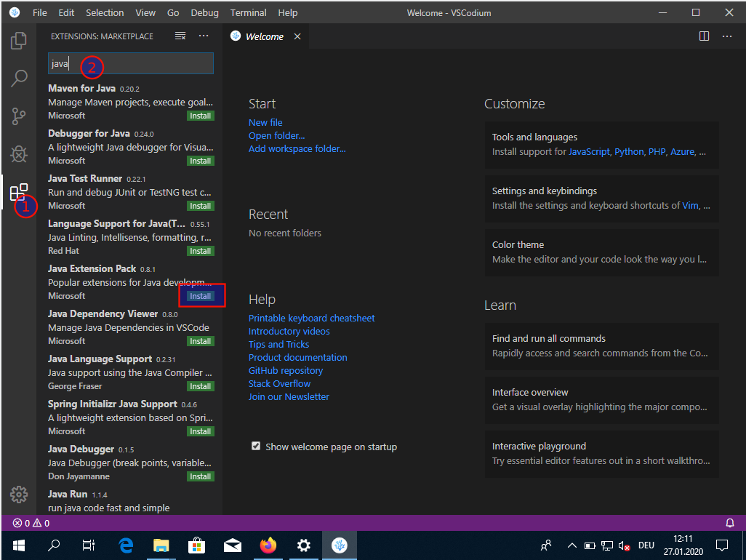The height and width of the screenshot is (560, 746).
Task: Open Windows Settings from taskbar
Action: [x=303, y=545]
